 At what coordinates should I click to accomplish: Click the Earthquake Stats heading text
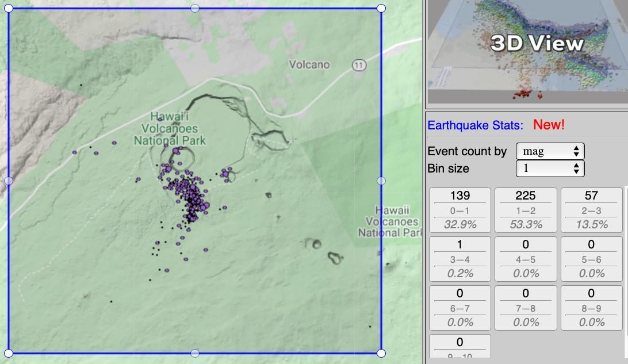[x=475, y=125]
